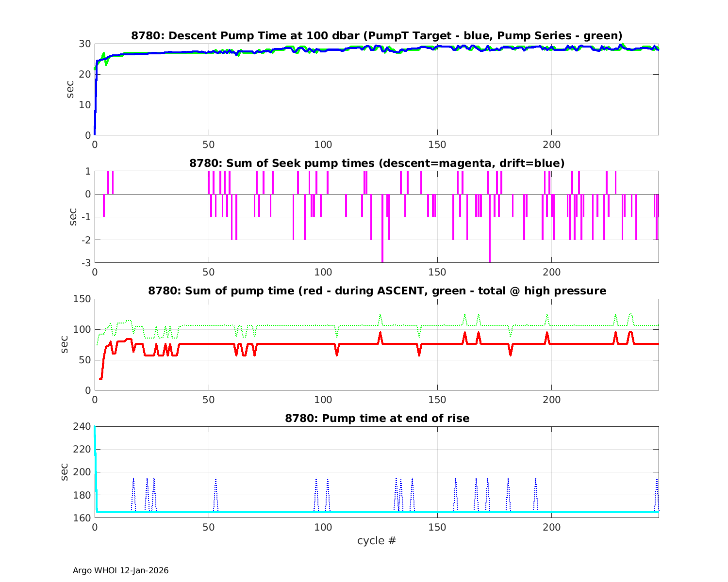The width and height of the screenshot is (728, 582).
Task: Click the 'sec' y-axis label of the top plot
Action: point(71,89)
